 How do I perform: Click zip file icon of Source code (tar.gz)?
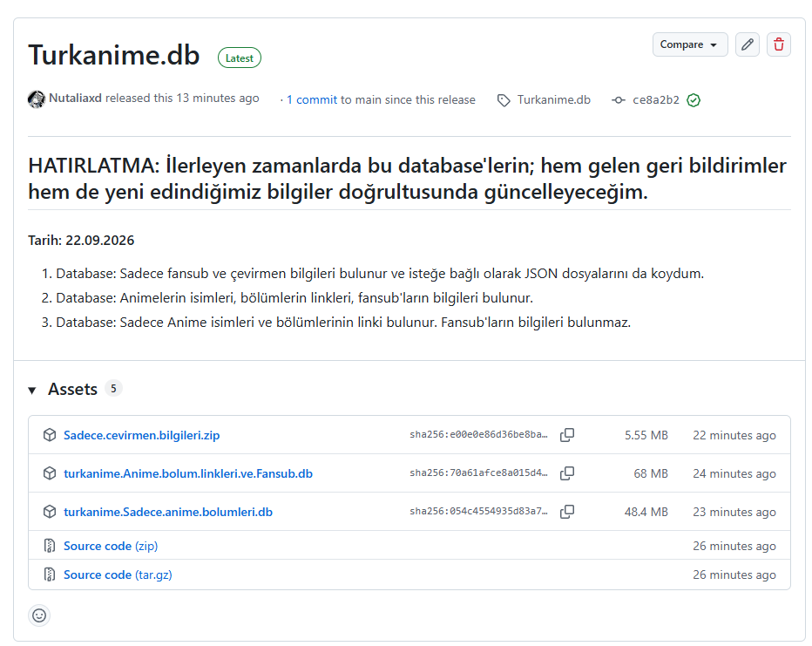point(49,575)
